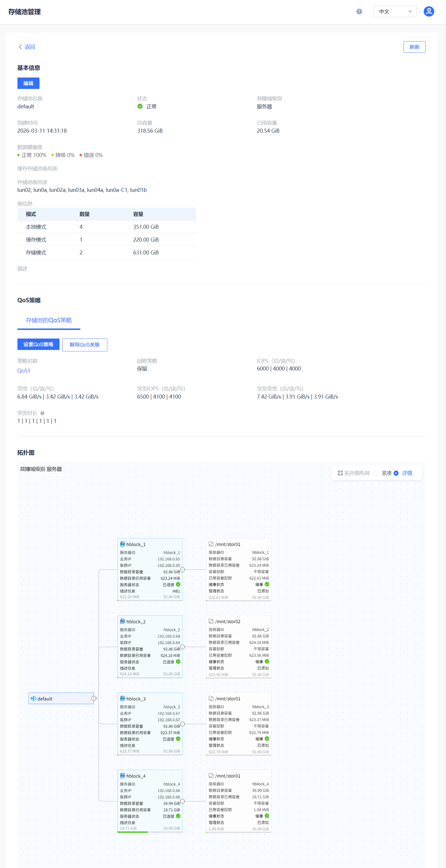The width and height of the screenshot is (446, 868).
Task: Click burst IOPS value 6500 | 4100 | 4100
Action: (159, 397)
